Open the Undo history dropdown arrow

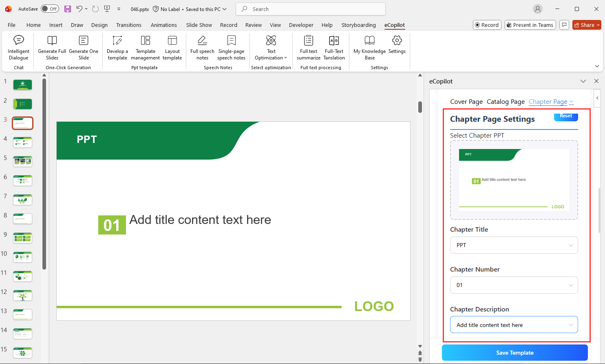[86, 9]
